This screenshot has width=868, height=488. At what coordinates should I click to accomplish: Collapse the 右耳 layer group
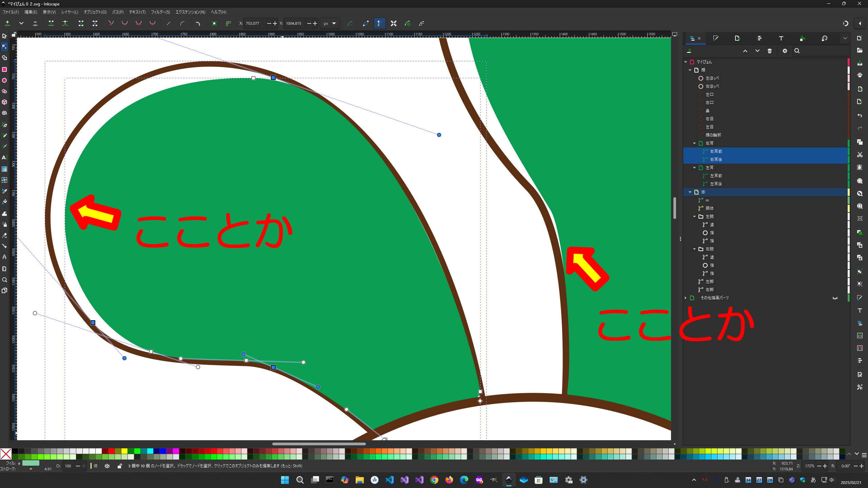click(694, 143)
